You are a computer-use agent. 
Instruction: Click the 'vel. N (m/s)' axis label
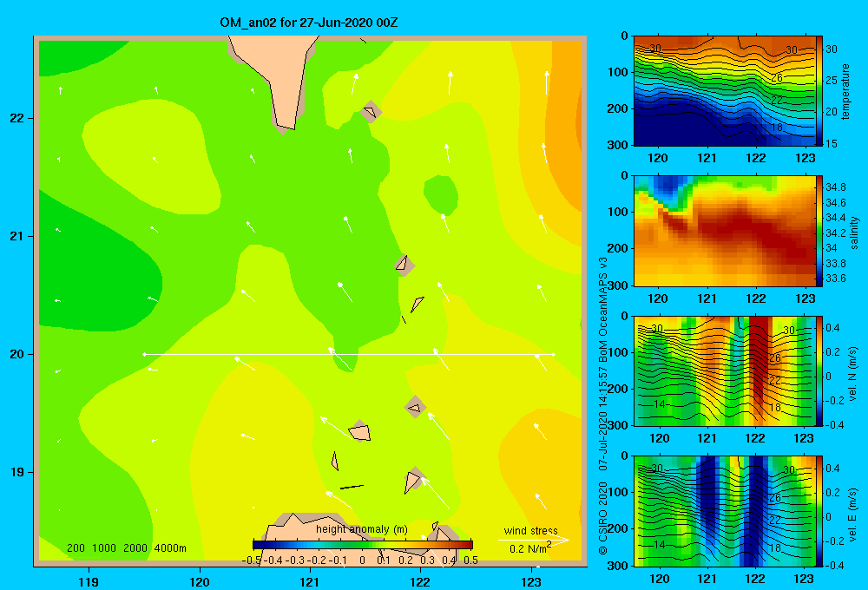[x=853, y=374]
